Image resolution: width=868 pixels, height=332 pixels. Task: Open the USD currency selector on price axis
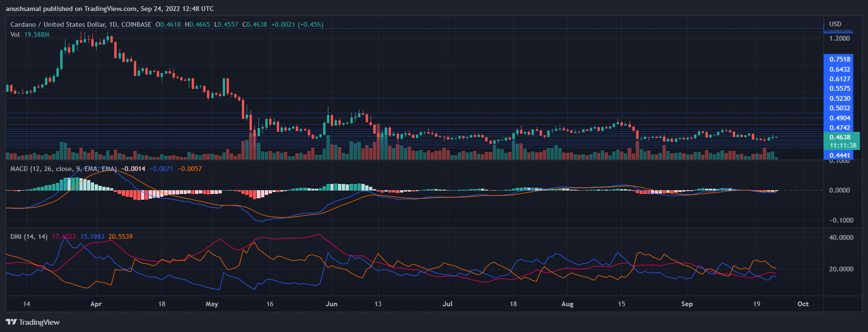tap(835, 24)
